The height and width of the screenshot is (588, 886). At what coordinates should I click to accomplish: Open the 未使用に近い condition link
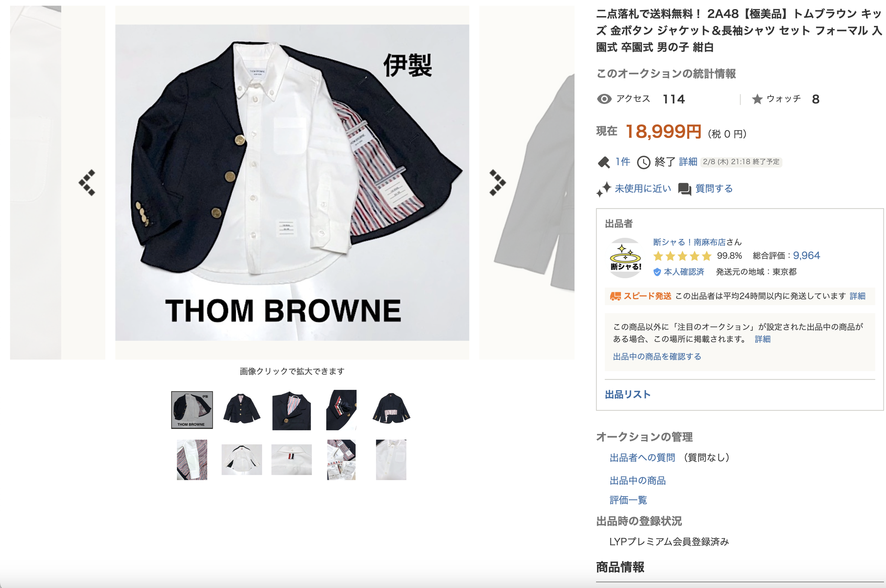click(x=643, y=189)
